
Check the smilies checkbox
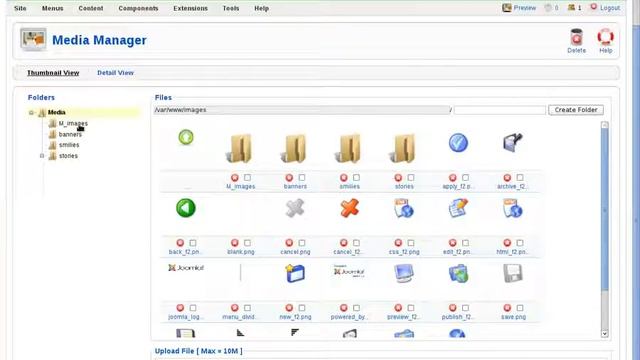pyautogui.click(x=356, y=178)
